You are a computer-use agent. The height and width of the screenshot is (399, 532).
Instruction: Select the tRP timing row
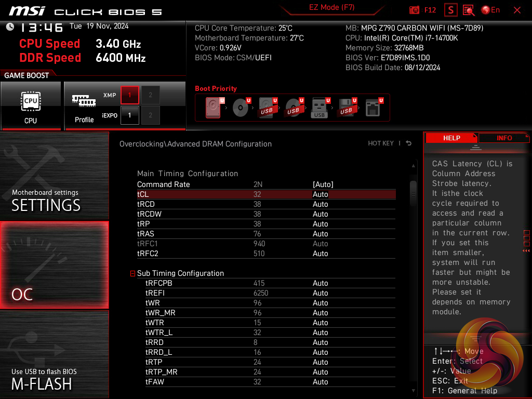tap(266, 224)
